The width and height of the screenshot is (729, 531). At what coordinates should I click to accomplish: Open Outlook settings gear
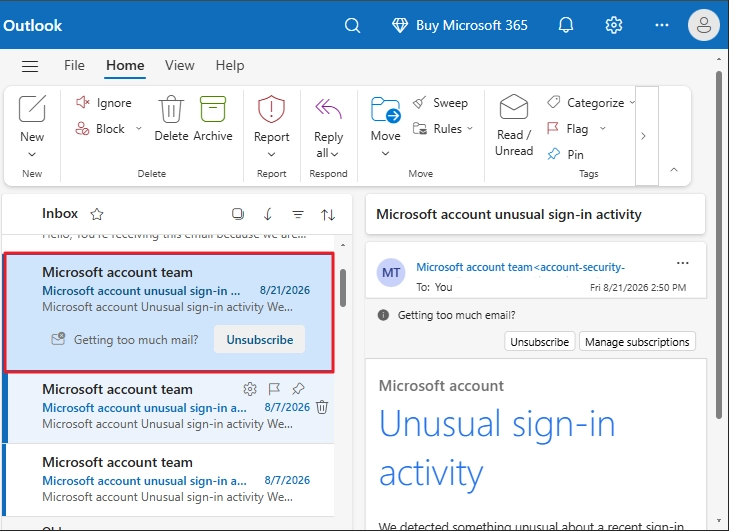pyautogui.click(x=614, y=25)
